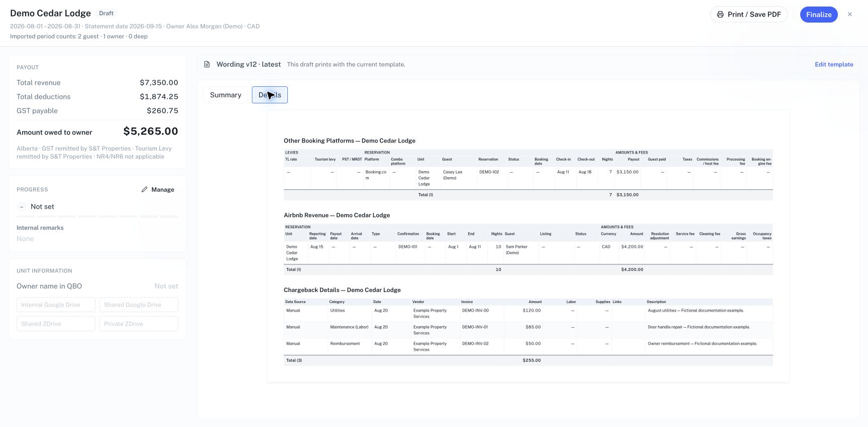
Task: Click the document icon next to Wording v12
Action: [x=207, y=64]
